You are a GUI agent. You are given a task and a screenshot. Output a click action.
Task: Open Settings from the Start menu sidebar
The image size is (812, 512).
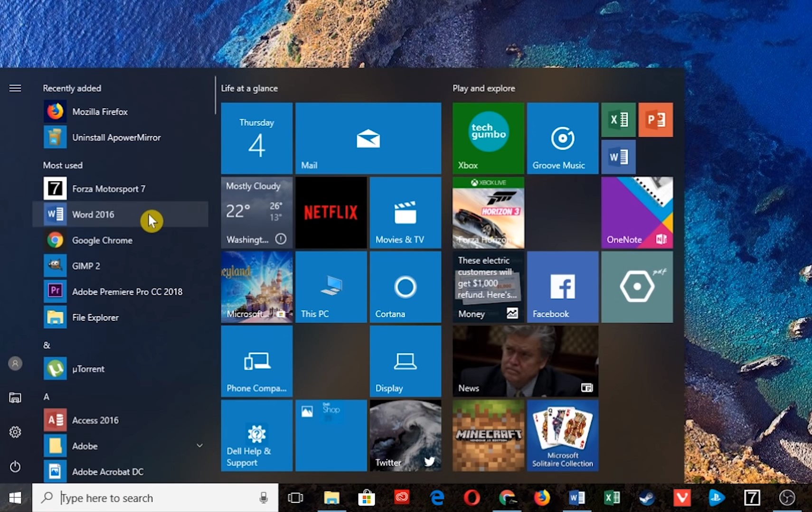(x=15, y=432)
